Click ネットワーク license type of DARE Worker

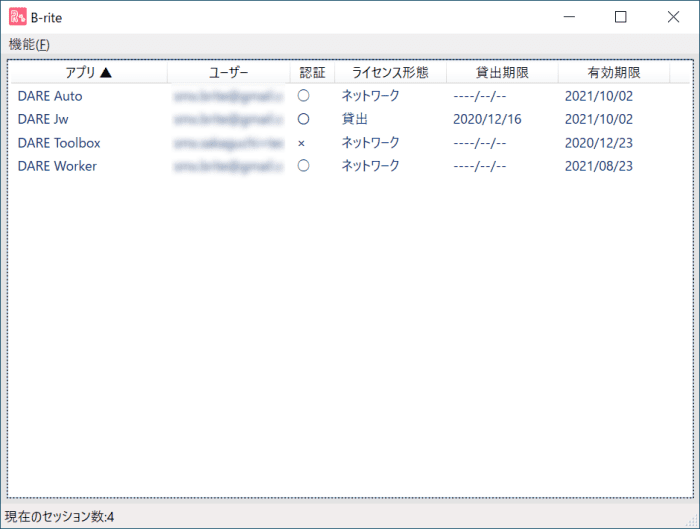371,166
